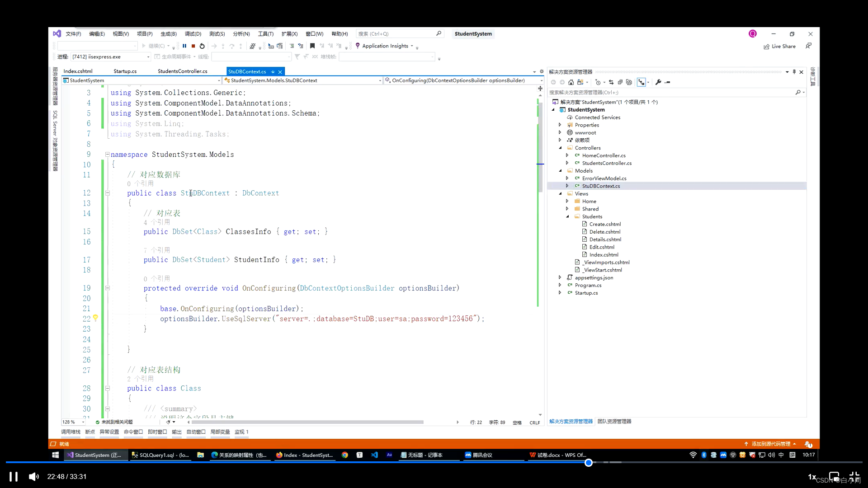Collapse the Controllers folder in the tree

[560, 148]
